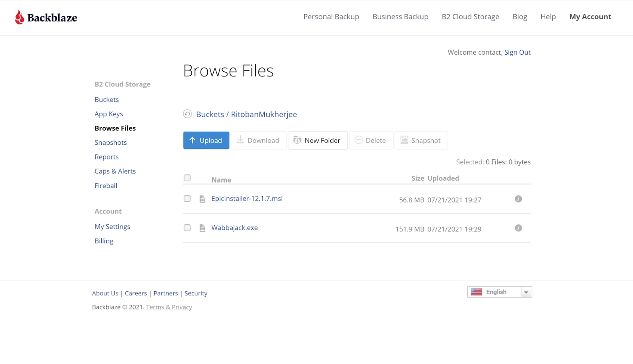Click the 07/21/2021 19:29 upload date
Image resolution: width=633 pixels, height=364 pixels.
[455, 229]
